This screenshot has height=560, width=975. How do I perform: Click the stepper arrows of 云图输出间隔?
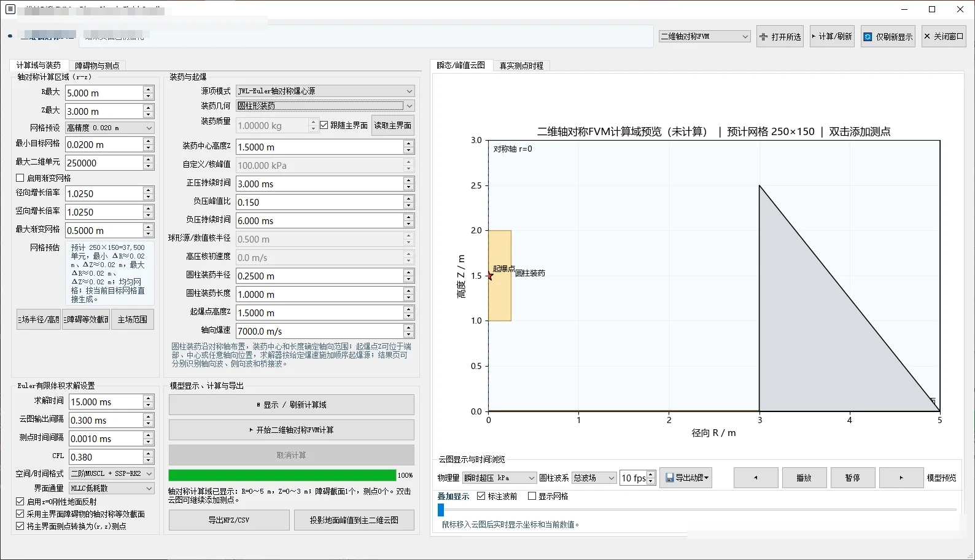point(148,420)
